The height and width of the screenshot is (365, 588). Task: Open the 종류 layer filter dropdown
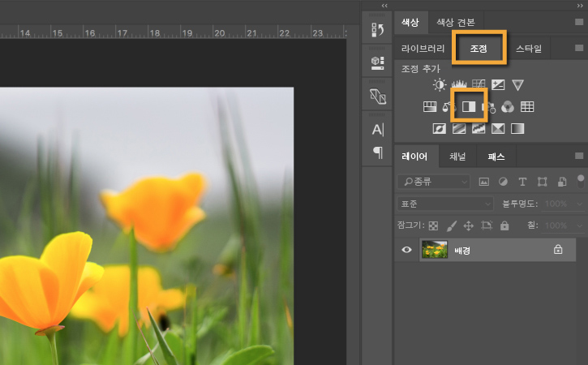tap(433, 182)
